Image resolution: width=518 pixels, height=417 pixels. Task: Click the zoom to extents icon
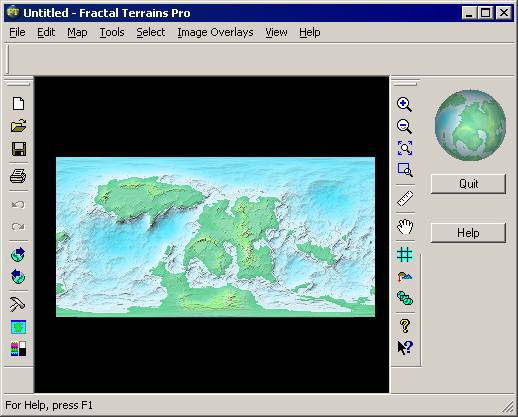[405, 148]
